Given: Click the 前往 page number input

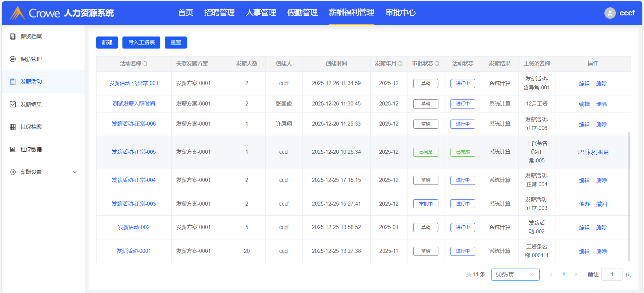Looking at the screenshot, I should point(612,275).
